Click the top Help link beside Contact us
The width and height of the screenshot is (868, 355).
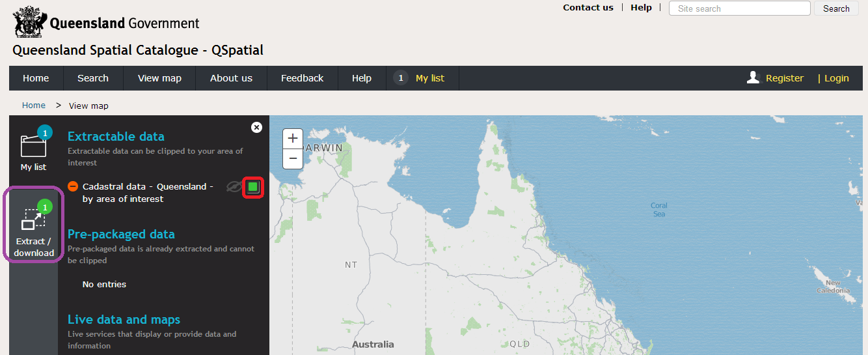click(641, 8)
